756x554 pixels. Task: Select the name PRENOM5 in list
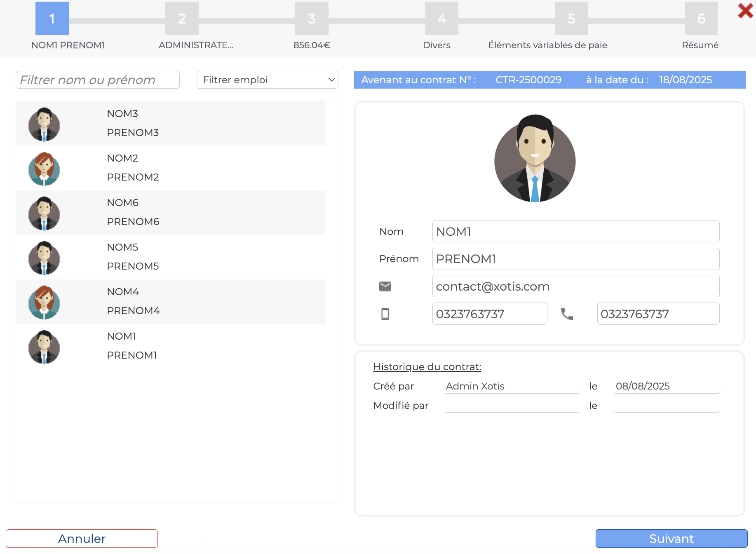pyautogui.click(x=133, y=266)
